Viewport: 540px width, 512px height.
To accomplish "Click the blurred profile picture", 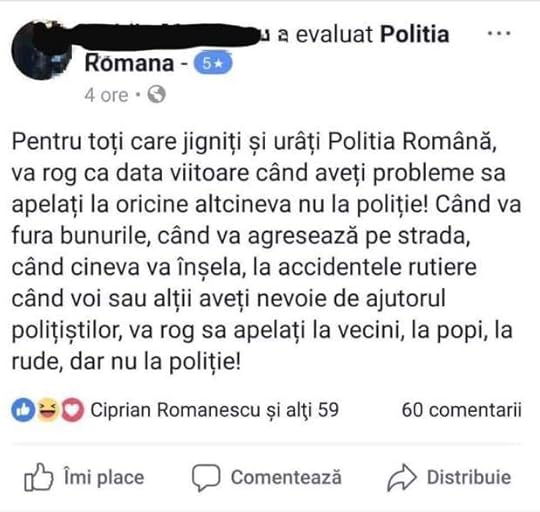I will pos(41,50).
